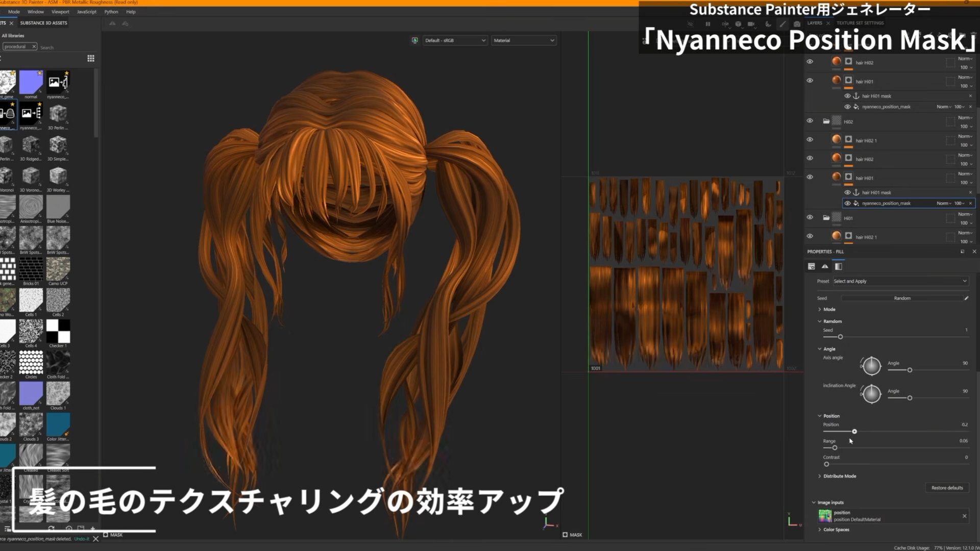Select the Clouds 1 asset

pyautogui.click(x=58, y=393)
